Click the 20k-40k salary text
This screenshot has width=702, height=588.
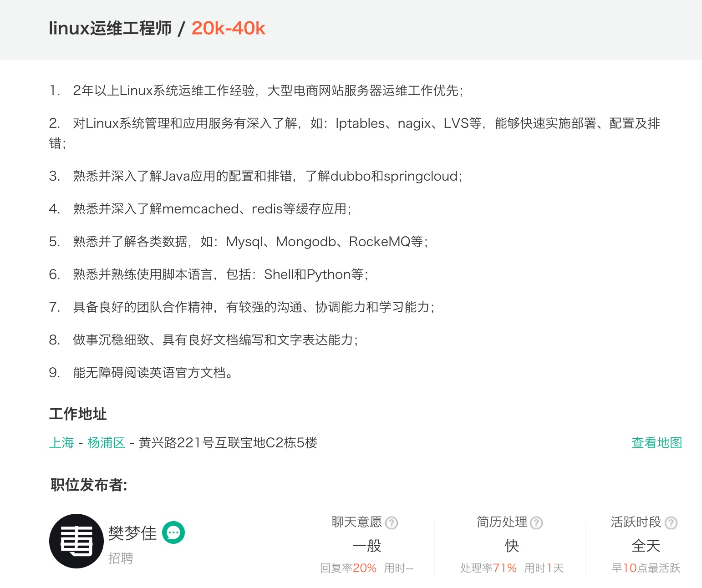point(228,28)
